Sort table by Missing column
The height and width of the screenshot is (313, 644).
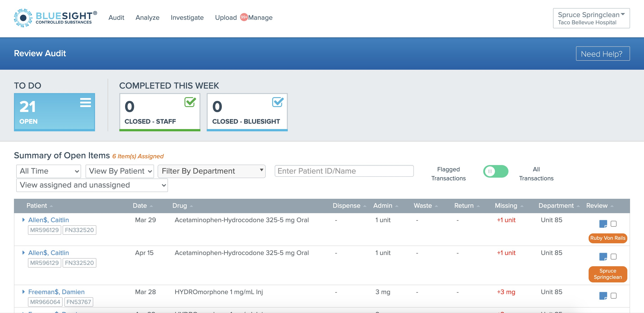coord(506,206)
